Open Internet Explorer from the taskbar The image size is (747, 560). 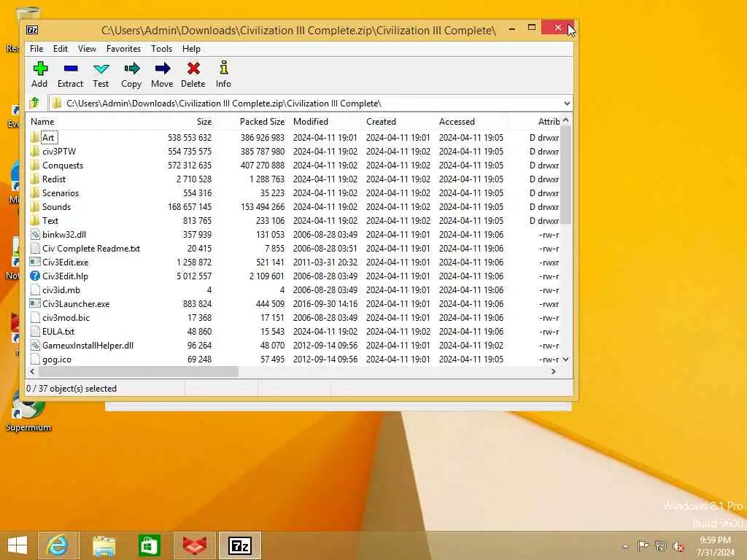tap(57, 545)
